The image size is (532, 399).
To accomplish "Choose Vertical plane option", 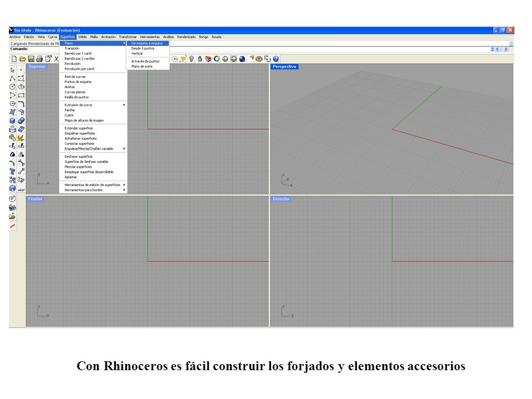I will (x=148, y=54).
